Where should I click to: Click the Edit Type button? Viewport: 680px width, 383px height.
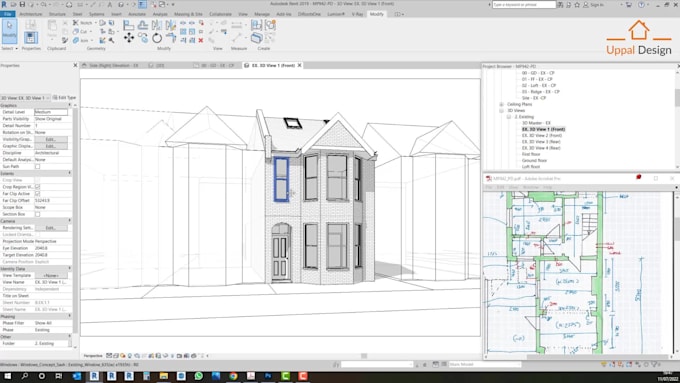pyautogui.click(x=64, y=98)
